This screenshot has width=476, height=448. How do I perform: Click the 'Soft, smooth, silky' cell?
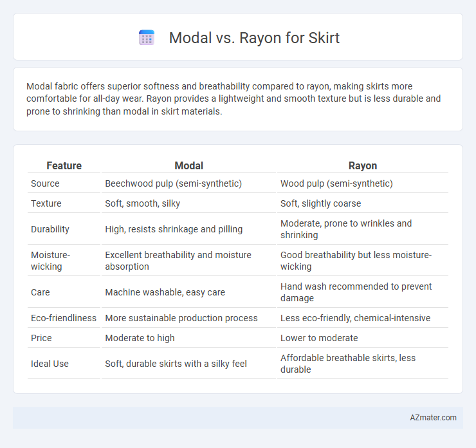point(189,203)
